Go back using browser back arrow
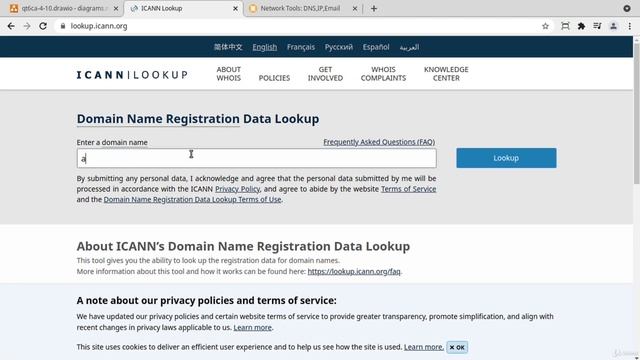640x360 pixels. [x=11, y=26]
